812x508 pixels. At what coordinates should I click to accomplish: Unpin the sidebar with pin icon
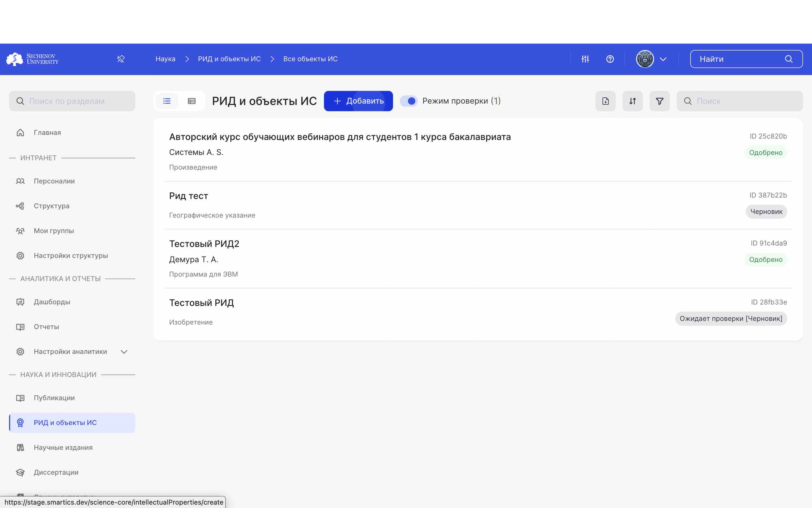121,59
